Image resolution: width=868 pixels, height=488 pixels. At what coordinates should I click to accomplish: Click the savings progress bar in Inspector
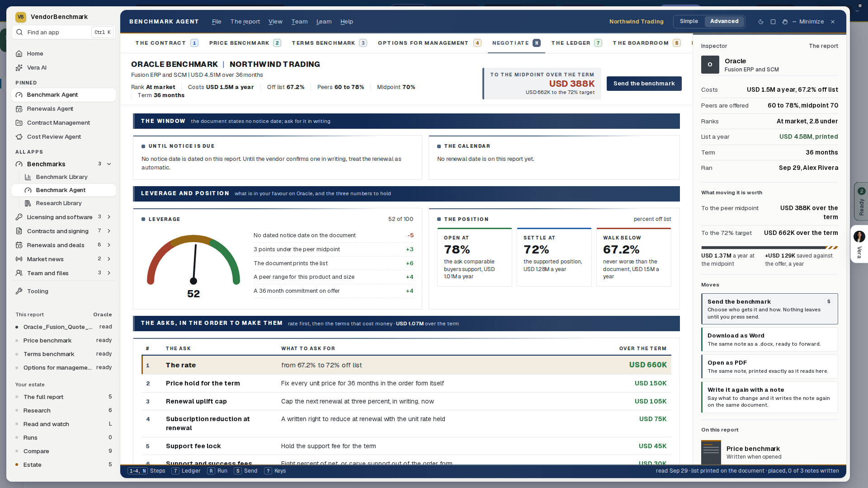point(769,248)
